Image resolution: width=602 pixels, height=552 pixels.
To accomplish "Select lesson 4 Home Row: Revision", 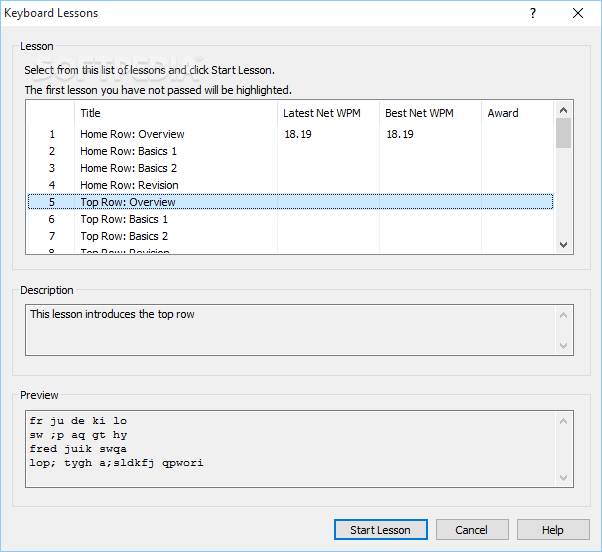I will (x=290, y=185).
